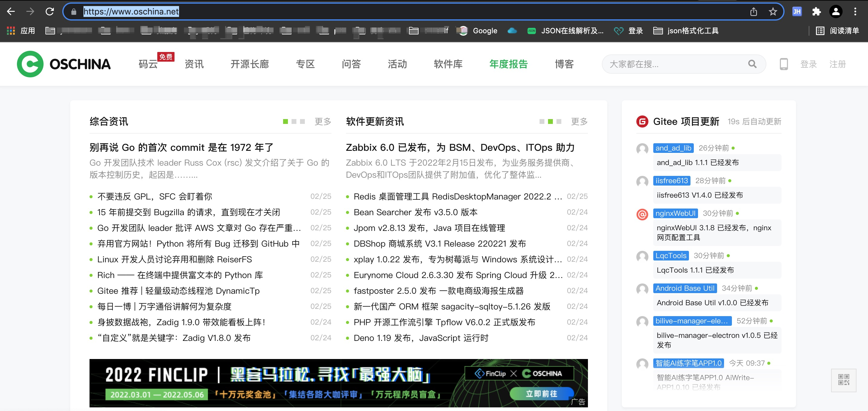Click 立即前往 on FinClip banner
The image size is (868, 411).
(541, 394)
